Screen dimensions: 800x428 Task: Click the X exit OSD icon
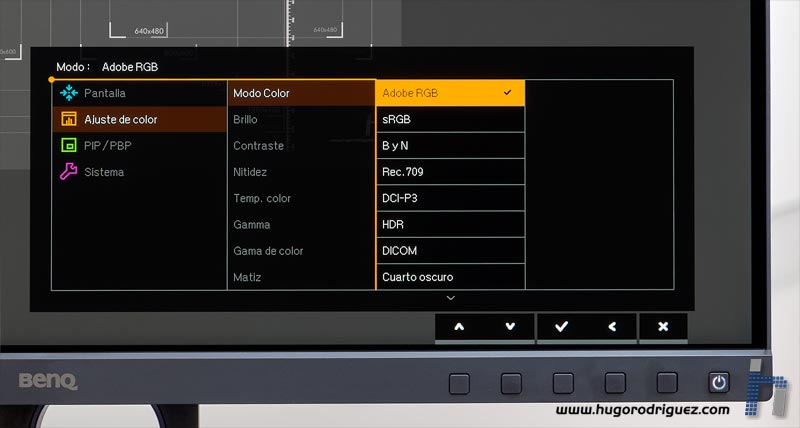pos(663,326)
